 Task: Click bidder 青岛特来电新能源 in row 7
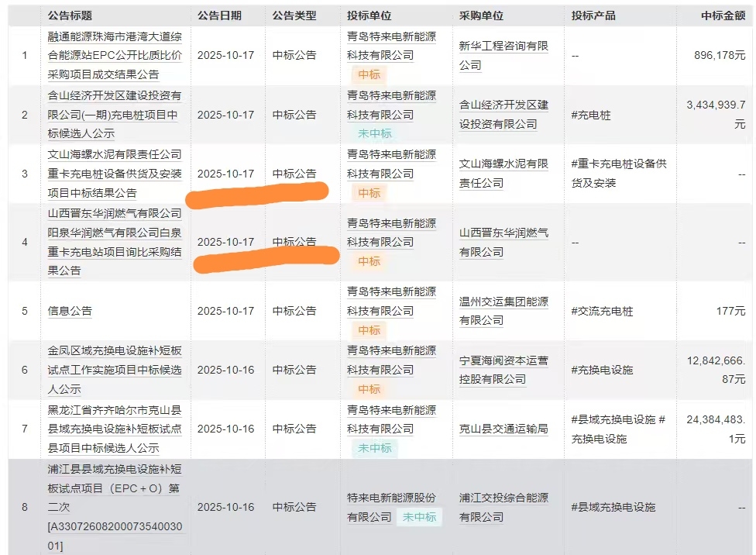391,419
